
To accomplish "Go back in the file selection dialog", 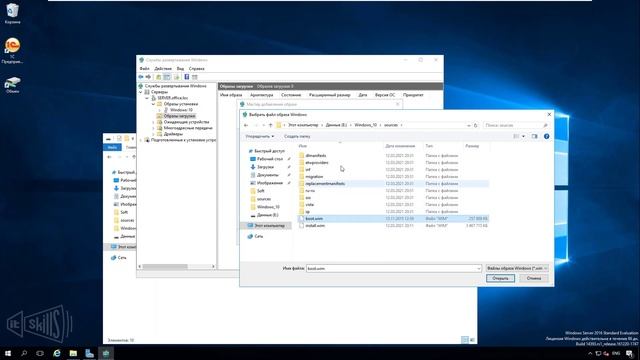I will coord(246,125).
